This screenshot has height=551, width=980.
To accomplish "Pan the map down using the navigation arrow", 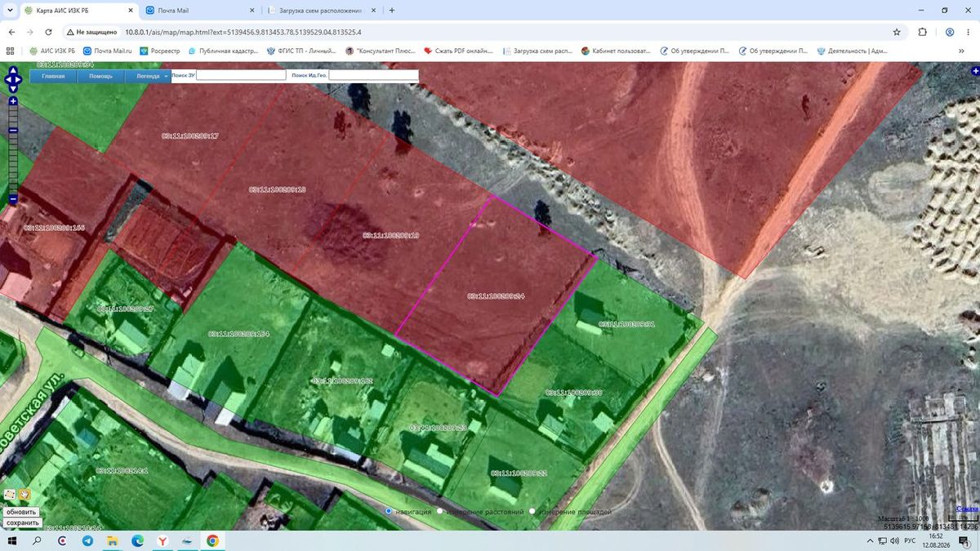I will click(x=13, y=89).
